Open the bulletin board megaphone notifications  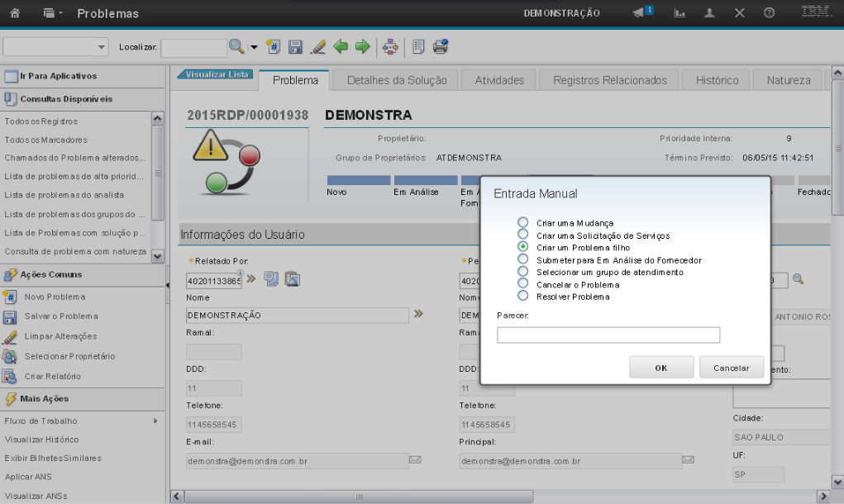pos(641,13)
